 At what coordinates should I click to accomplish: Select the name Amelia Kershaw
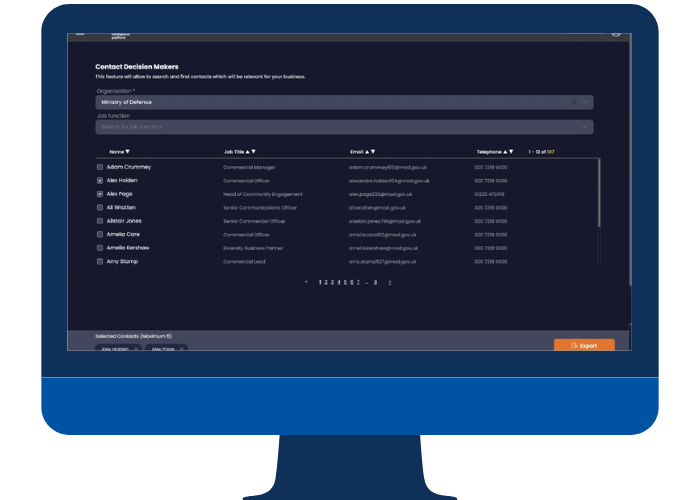[x=128, y=248]
